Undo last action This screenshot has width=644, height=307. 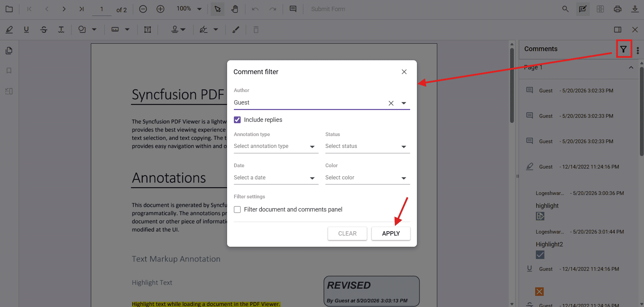(x=255, y=9)
